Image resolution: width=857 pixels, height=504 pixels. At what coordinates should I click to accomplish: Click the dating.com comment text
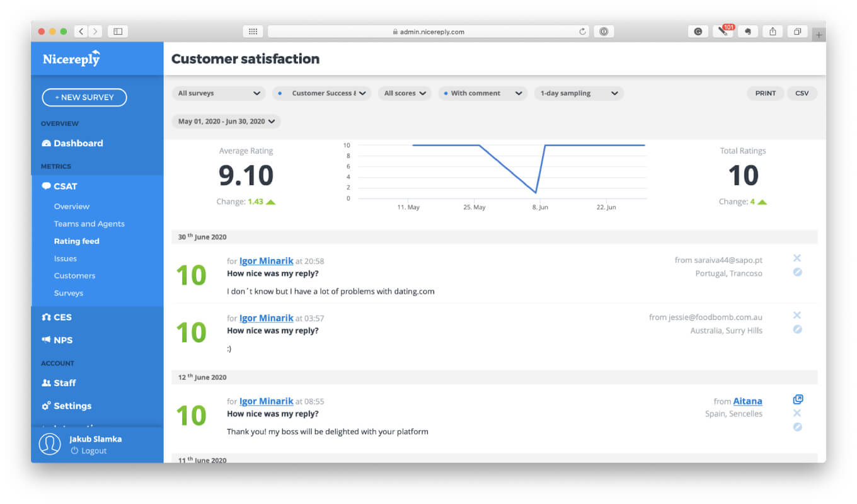pyautogui.click(x=331, y=291)
